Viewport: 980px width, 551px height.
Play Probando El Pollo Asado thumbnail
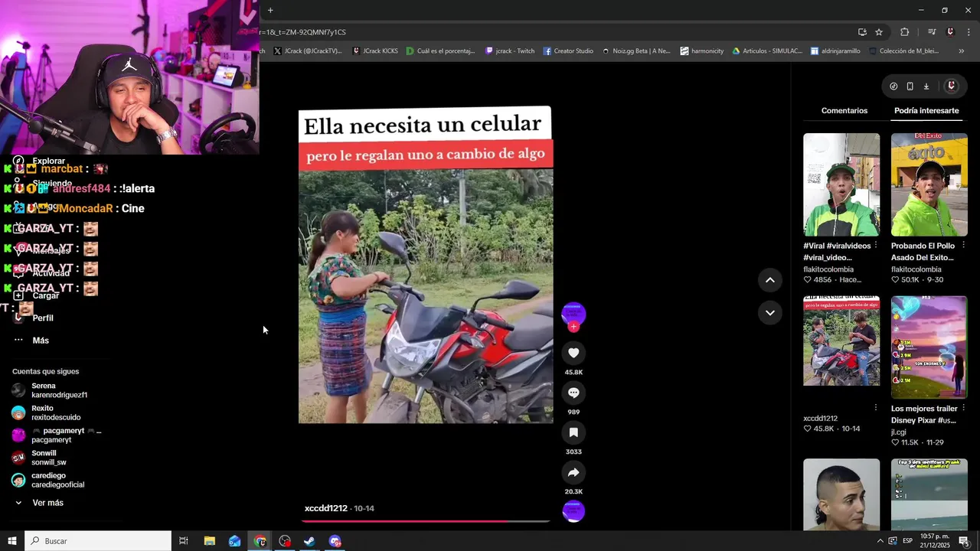[929, 184]
